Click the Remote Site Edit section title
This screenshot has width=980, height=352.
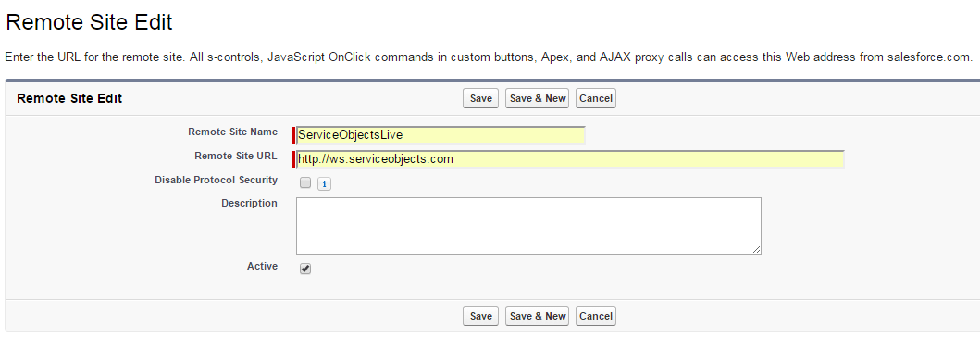(x=69, y=98)
